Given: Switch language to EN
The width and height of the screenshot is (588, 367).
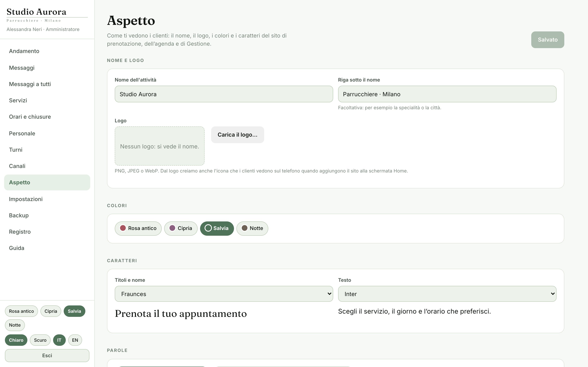Looking at the screenshot, I should coord(75,340).
